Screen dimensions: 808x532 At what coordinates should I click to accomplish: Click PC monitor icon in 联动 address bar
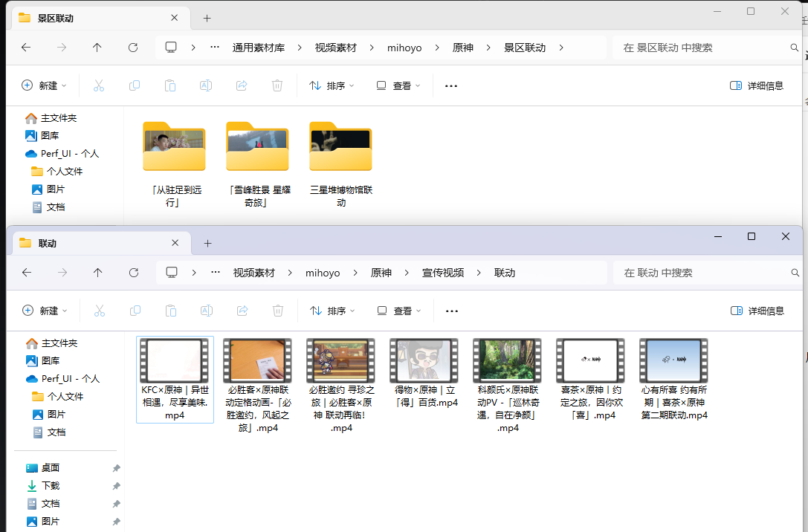(x=172, y=273)
